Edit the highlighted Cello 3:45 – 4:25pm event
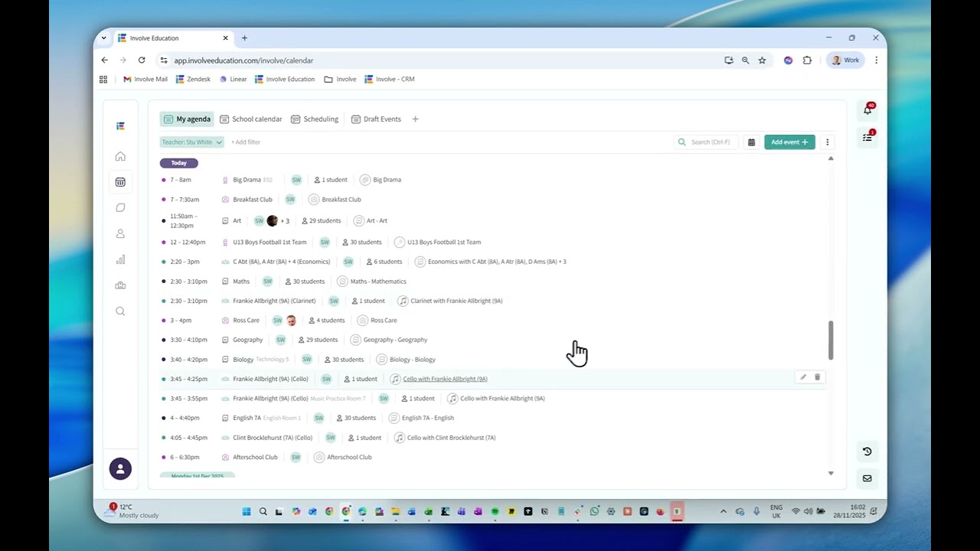Image resolution: width=980 pixels, height=551 pixels. click(803, 377)
